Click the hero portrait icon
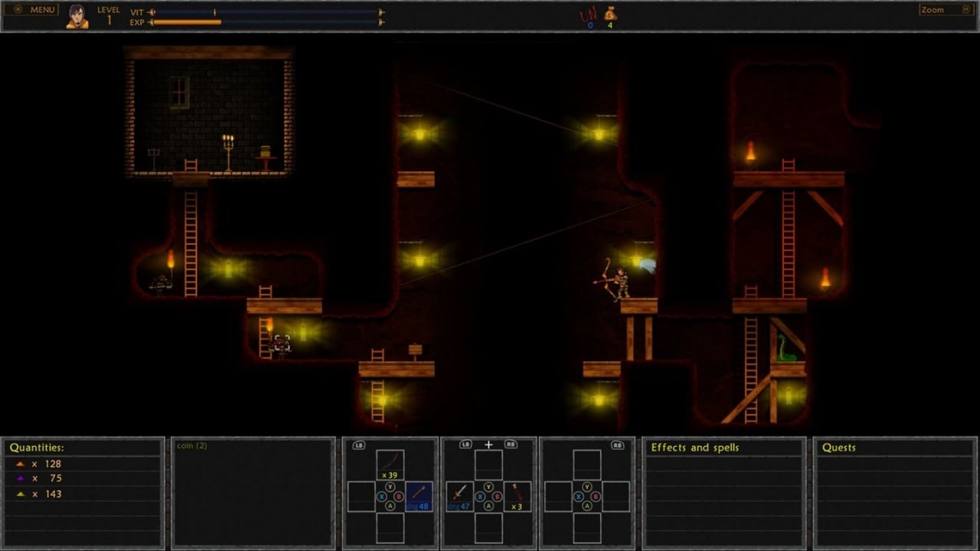The image size is (980, 551). 77,16
